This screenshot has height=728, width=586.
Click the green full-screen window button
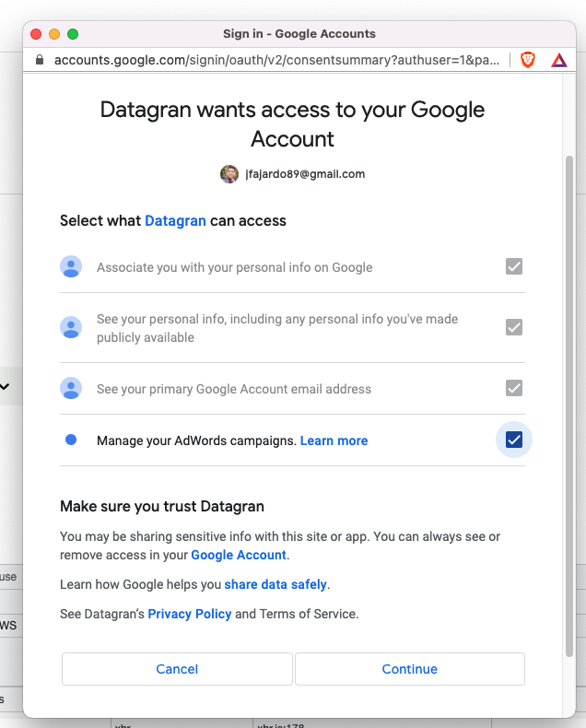tap(73, 34)
